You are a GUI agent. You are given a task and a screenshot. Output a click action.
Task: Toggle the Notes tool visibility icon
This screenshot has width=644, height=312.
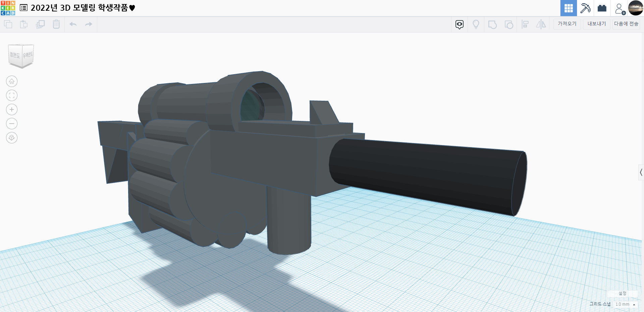coord(460,25)
